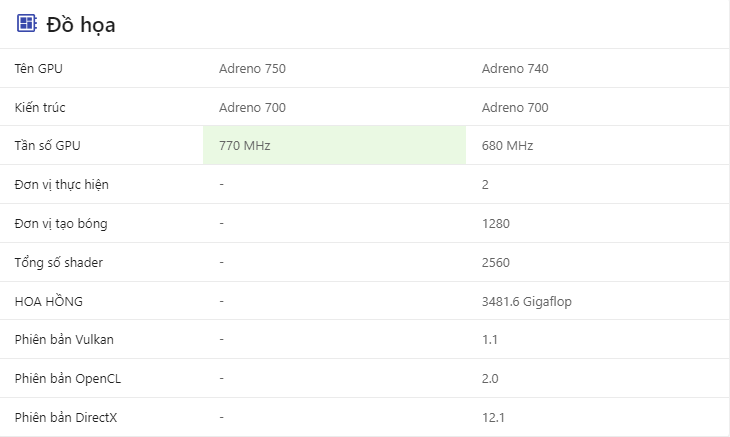Click the Adreno 750 GPU name
The image size is (730, 437).
[252, 69]
